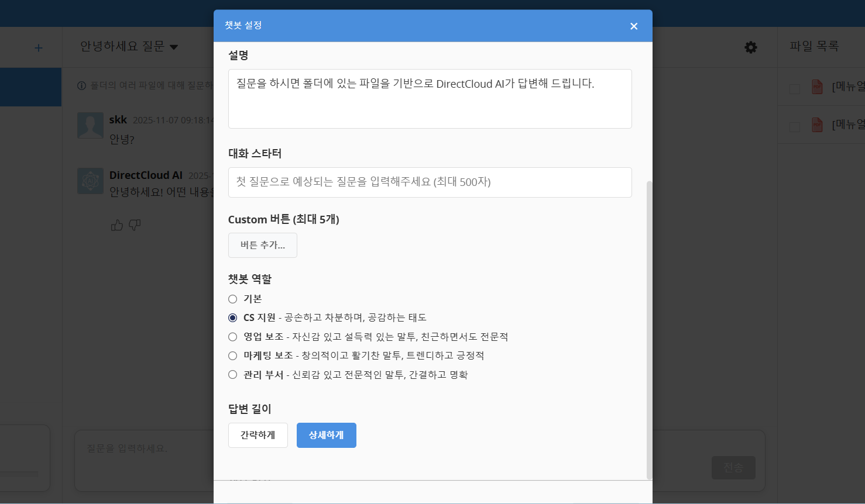Click the second PDF file icon
The width and height of the screenshot is (865, 504).
(x=817, y=125)
